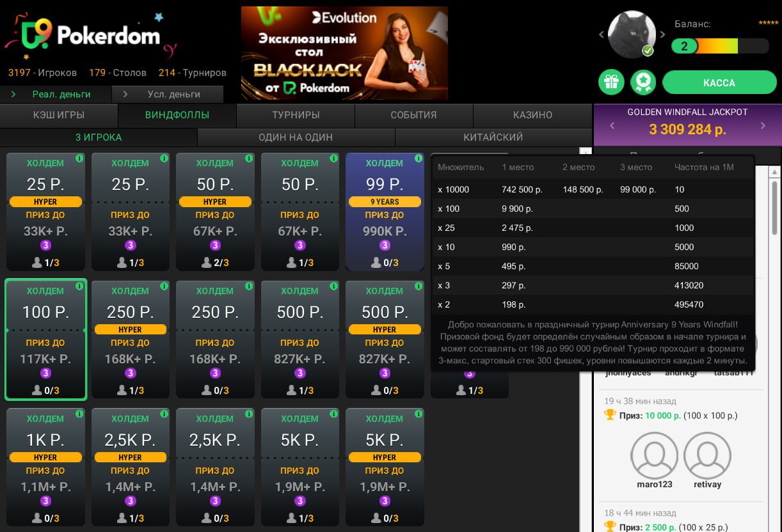Open the rewards badge icon

coord(643,82)
